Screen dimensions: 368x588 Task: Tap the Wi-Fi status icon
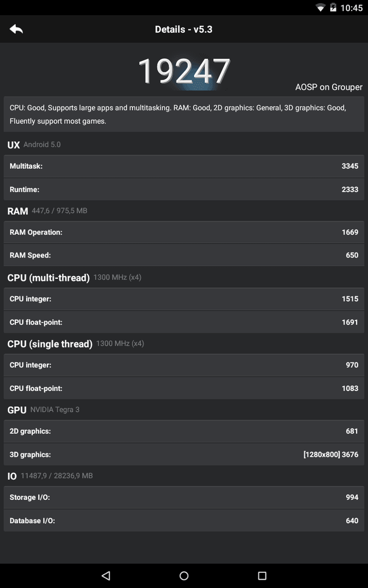(x=321, y=8)
